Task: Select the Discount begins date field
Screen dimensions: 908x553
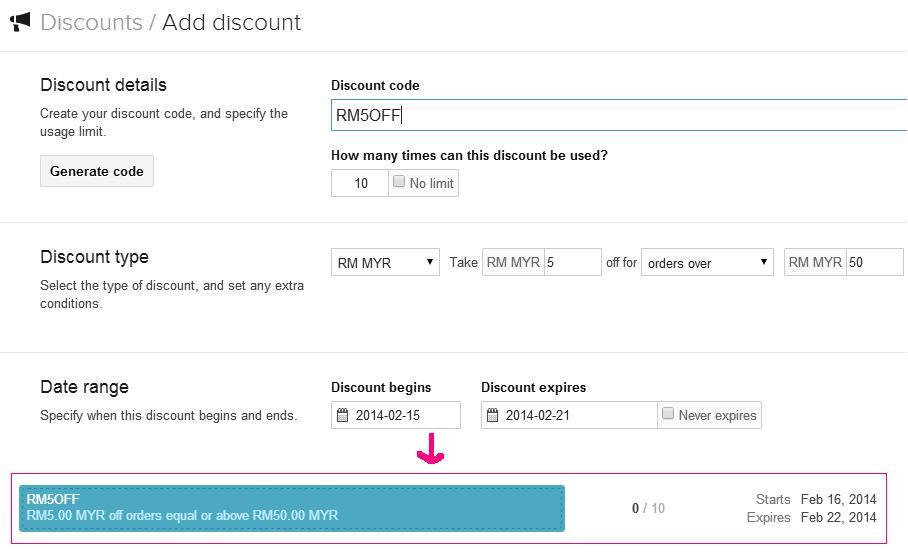Action: (396, 415)
